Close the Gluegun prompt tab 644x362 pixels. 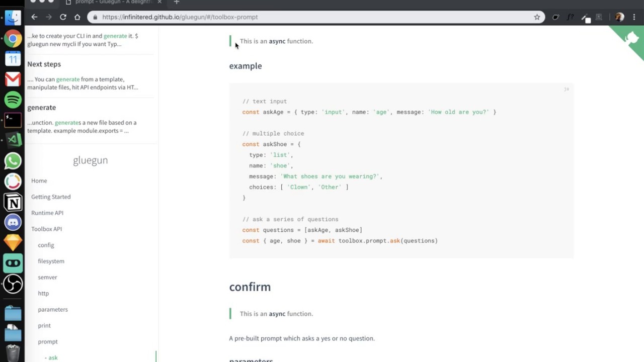[159, 3]
